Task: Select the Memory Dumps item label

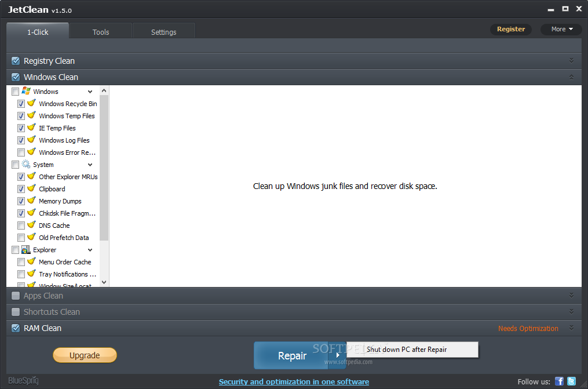Action: pyautogui.click(x=60, y=201)
